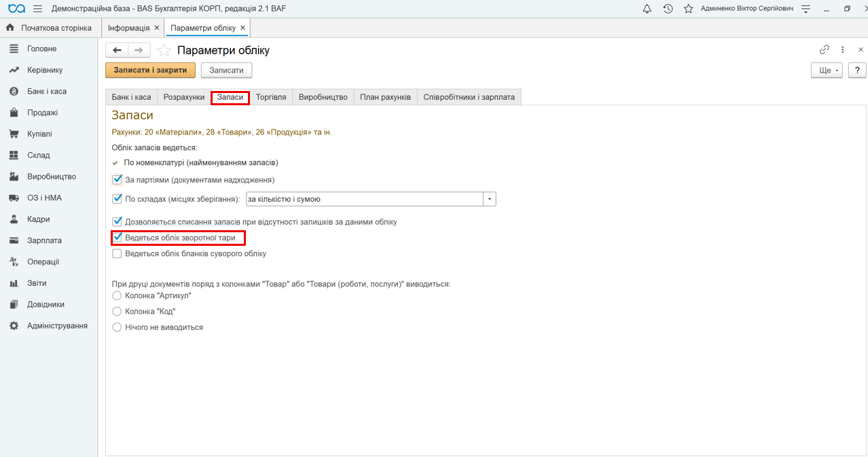The width and height of the screenshot is (868, 457).
Task: Switch to the Виробництво settings tab
Action: (323, 97)
